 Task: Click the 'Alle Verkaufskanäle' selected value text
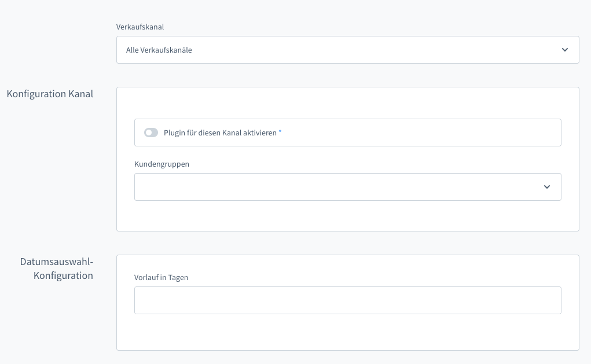(159, 50)
